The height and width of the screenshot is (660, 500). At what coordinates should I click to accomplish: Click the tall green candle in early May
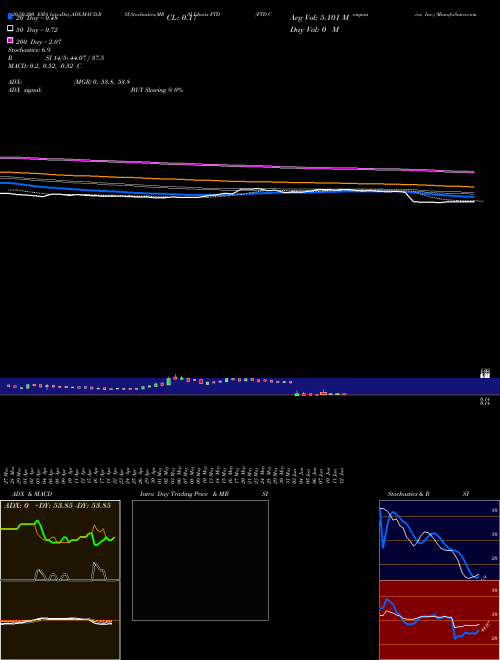click(x=169, y=381)
